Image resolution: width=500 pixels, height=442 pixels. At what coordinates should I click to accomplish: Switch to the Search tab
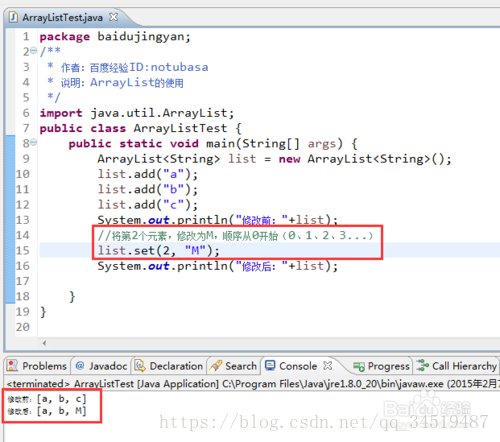click(x=233, y=366)
